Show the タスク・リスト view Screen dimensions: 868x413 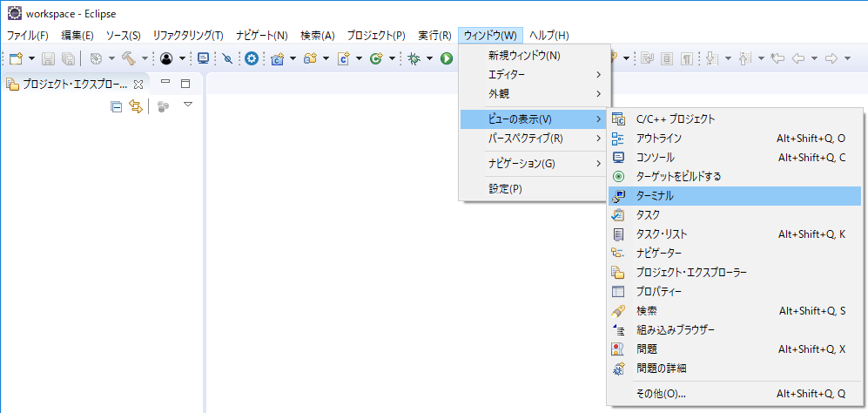click(x=735, y=234)
